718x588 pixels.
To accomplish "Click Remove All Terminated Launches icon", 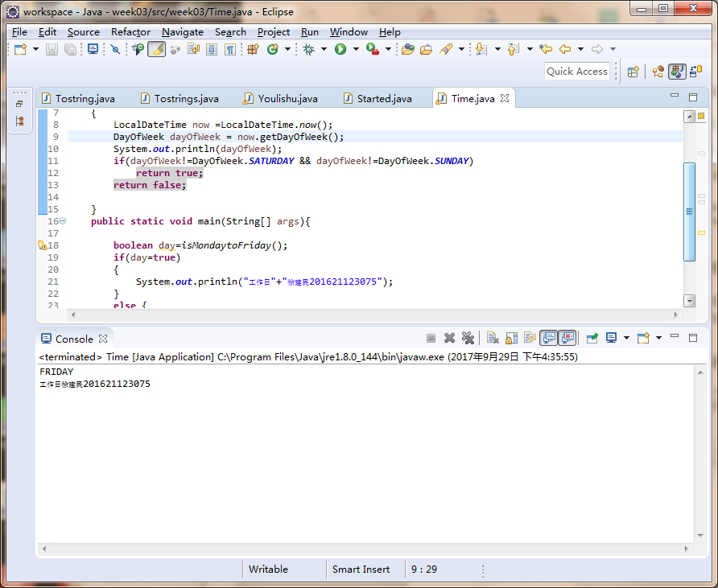I will [468, 338].
